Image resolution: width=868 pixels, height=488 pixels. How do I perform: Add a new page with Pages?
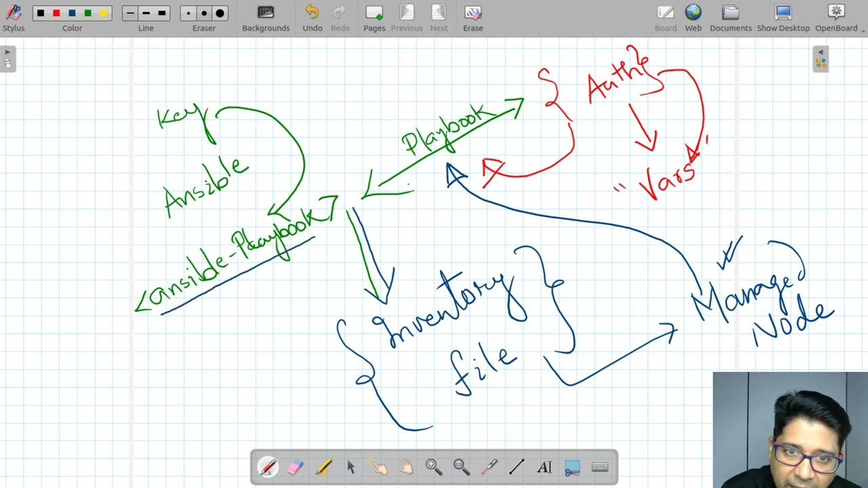pos(374,18)
